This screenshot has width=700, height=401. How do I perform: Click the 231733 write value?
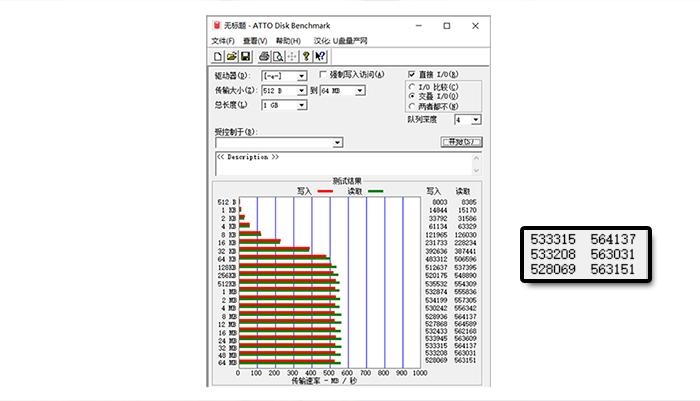click(436, 242)
